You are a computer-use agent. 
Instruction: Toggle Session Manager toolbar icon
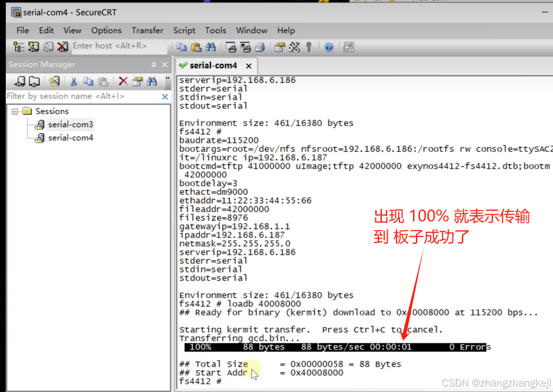click(19, 47)
